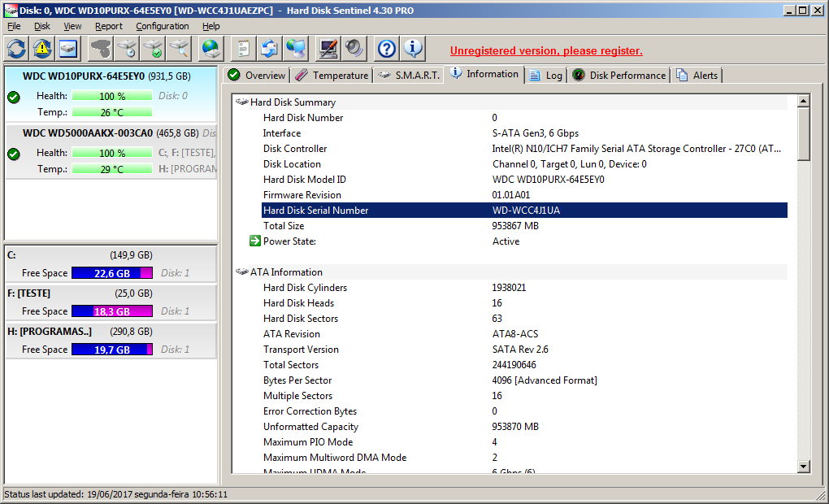Open the File menu

coord(14,26)
